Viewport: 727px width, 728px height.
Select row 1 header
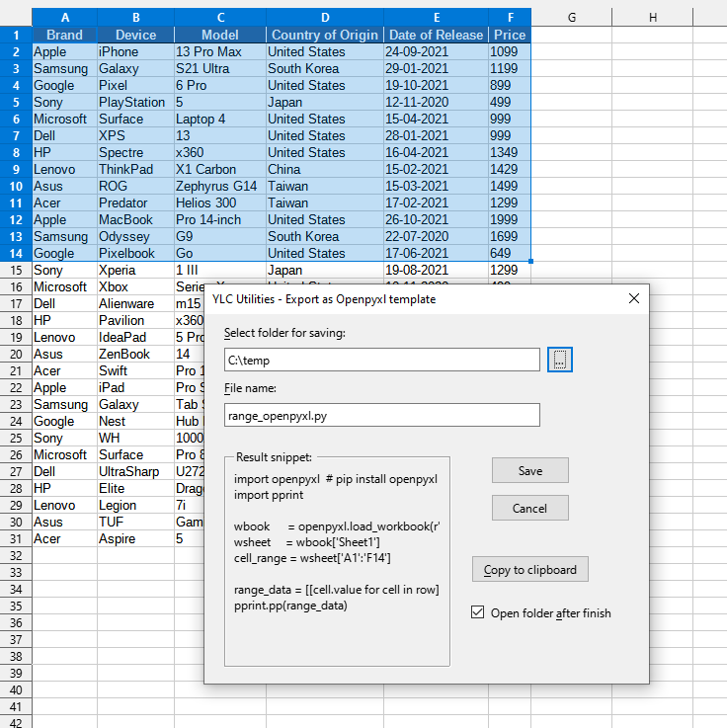[16, 35]
